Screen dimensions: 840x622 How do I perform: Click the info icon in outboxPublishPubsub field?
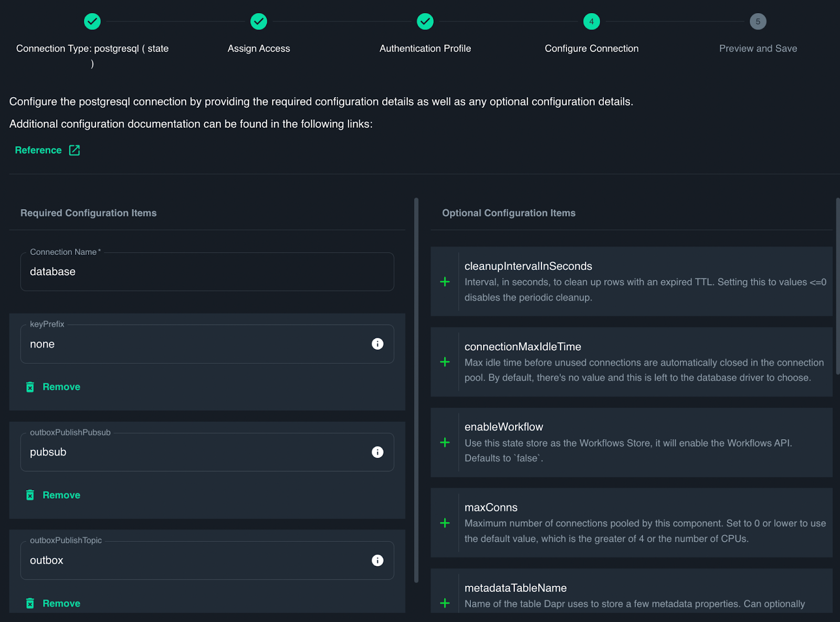click(x=377, y=452)
